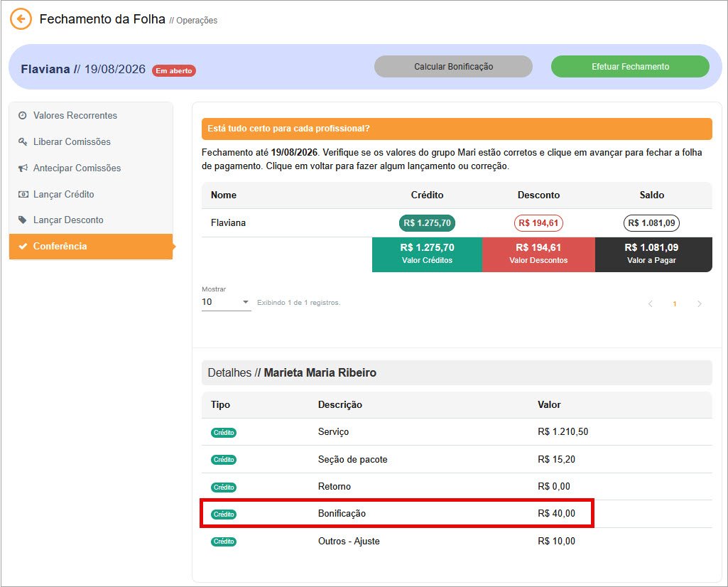Image resolution: width=728 pixels, height=587 pixels.
Task: Click the clock icon beside Valores Recorrentes
Action: [x=22, y=115]
